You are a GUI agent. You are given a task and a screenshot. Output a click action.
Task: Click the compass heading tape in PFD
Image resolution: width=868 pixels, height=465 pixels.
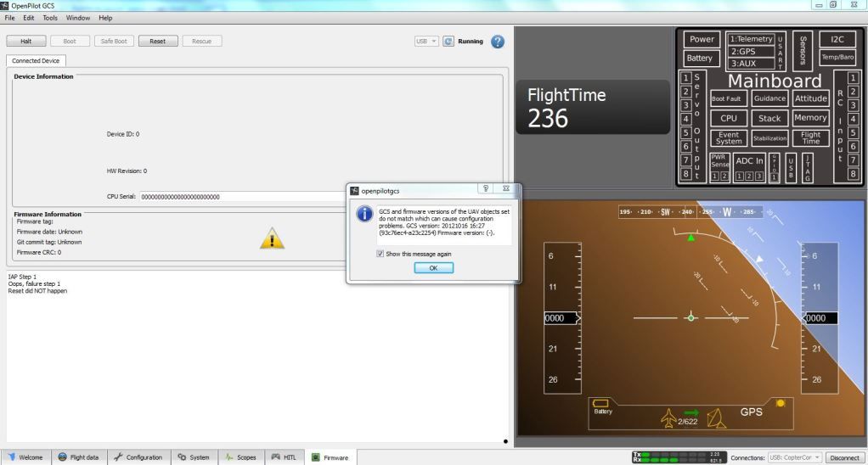pyautogui.click(x=690, y=212)
